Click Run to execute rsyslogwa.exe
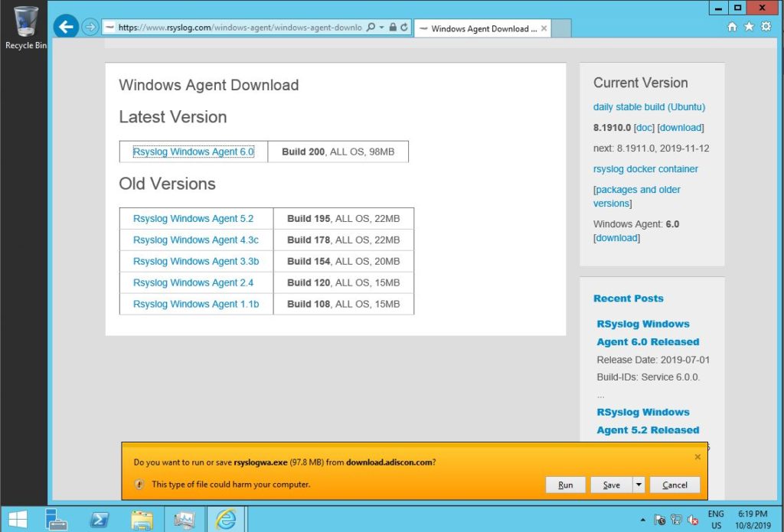 (565, 485)
